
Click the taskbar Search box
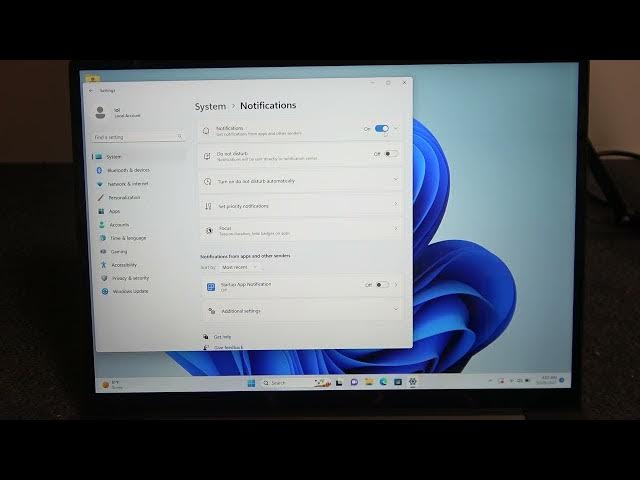(295, 383)
